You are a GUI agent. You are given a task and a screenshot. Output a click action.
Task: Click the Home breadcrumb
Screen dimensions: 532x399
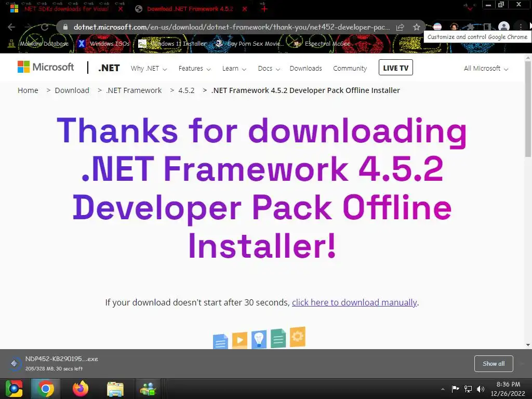[x=28, y=90]
